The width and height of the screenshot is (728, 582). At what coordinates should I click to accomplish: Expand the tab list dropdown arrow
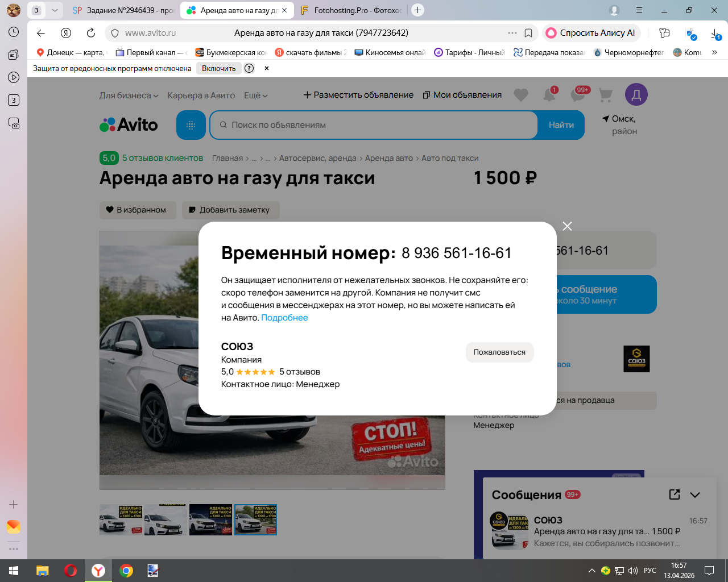click(55, 10)
